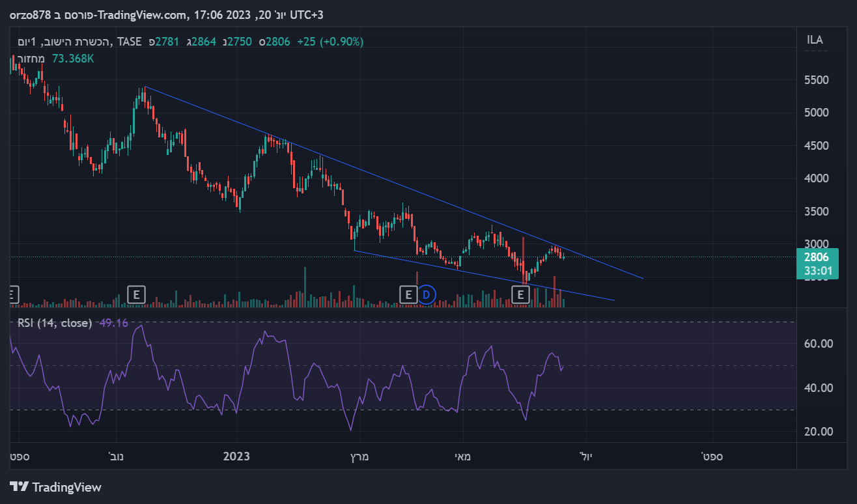
Task: Click the מחזור volume label
Action: [31, 59]
